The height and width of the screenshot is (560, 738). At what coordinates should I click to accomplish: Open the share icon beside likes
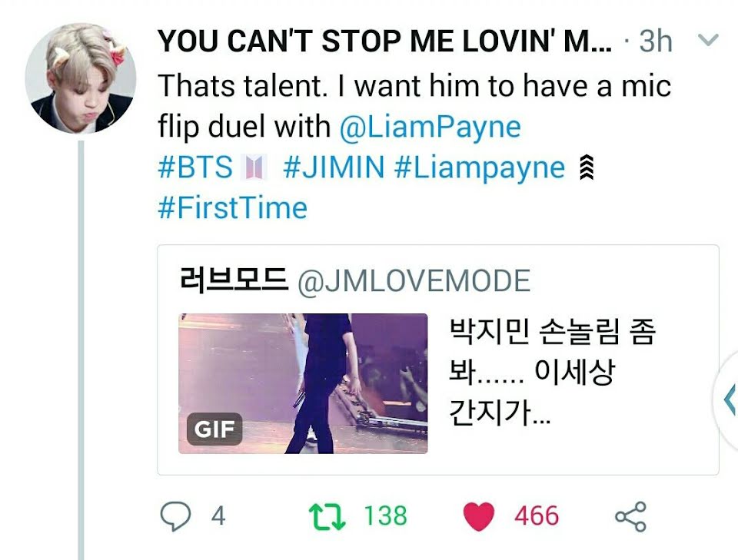coord(630,516)
